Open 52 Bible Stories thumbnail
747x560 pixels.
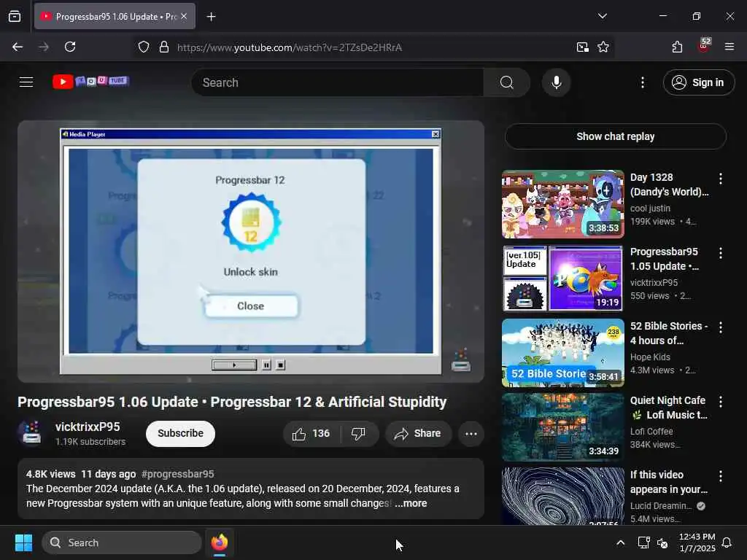tap(562, 352)
